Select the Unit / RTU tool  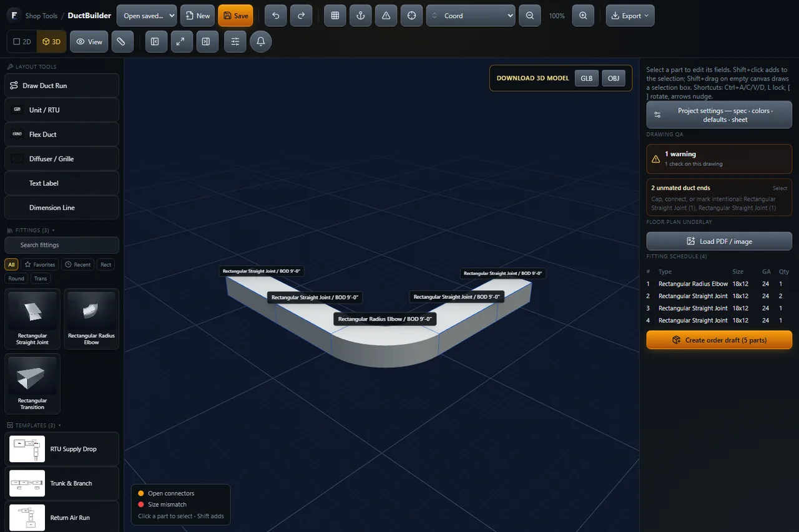pos(62,110)
